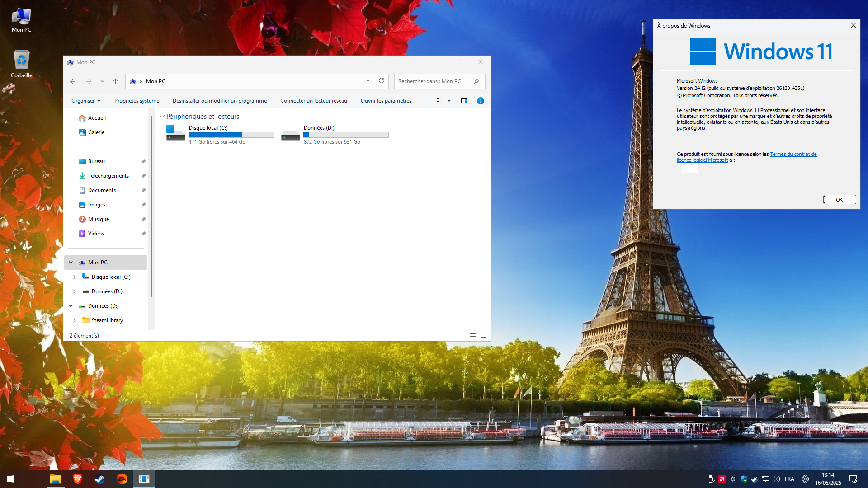Select SteamLibrary in navigation tree

(107, 320)
